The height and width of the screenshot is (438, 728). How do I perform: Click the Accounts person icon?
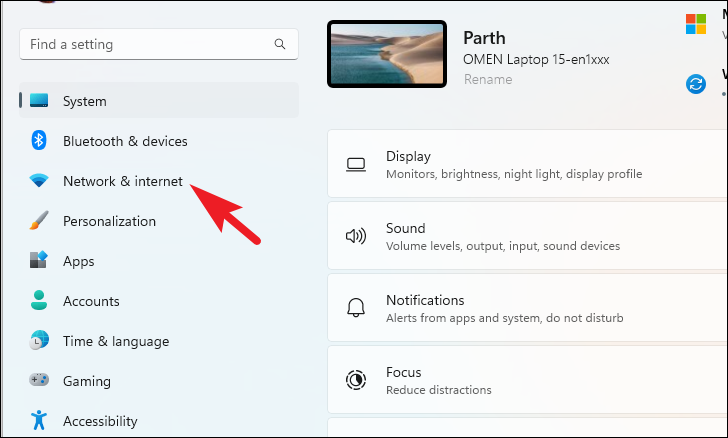coord(39,300)
